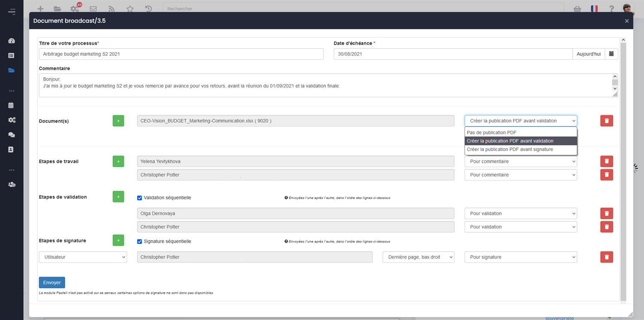Remove Yelena Yevtykhova work step
The height and width of the screenshot is (320, 644).
(x=606, y=162)
